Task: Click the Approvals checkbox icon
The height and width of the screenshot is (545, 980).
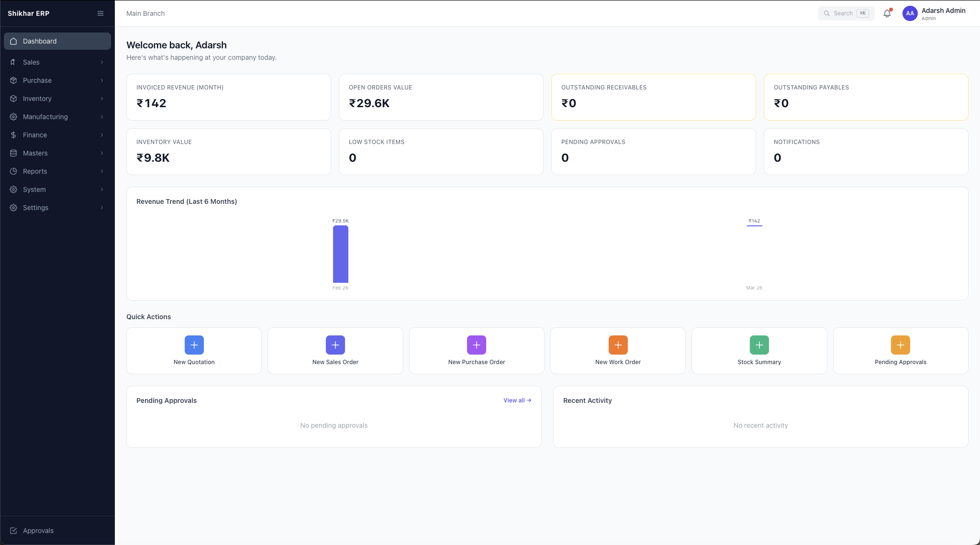Action: pos(13,531)
